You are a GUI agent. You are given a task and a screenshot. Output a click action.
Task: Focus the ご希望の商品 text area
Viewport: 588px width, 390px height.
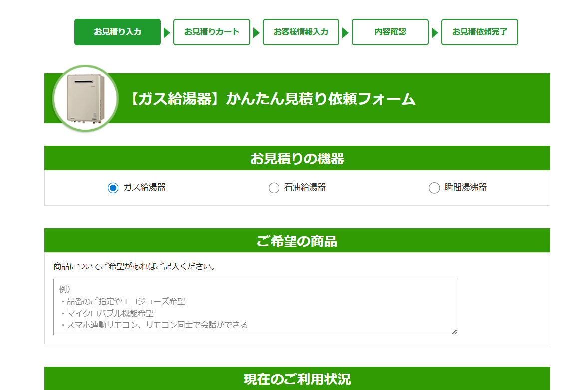256,307
